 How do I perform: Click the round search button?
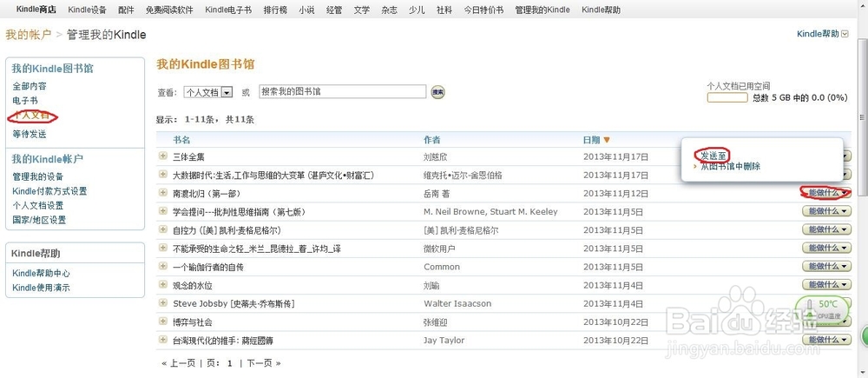click(x=437, y=92)
